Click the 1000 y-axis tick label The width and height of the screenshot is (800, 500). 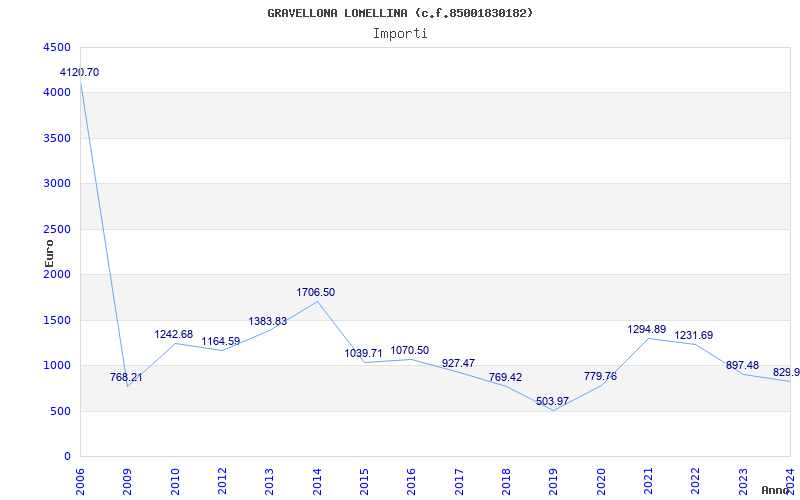point(58,366)
